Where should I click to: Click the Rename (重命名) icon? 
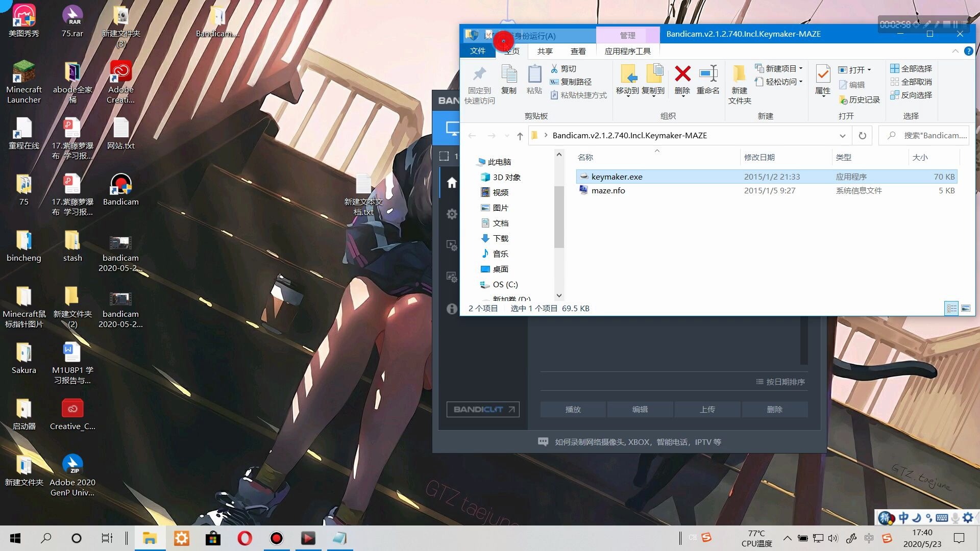coord(708,74)
